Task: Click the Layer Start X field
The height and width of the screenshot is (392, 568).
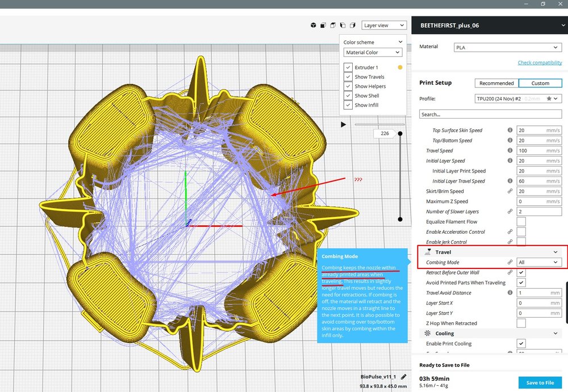Action: [539, 302]
